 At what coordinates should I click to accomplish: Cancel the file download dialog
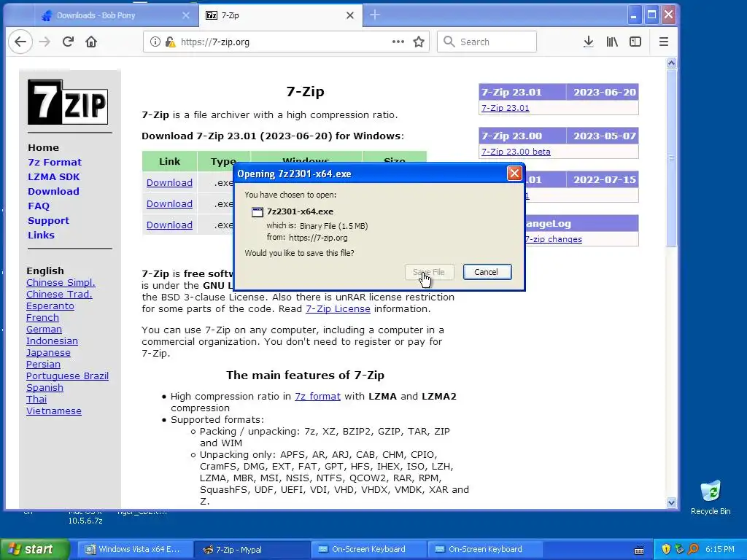coord(487,272)
